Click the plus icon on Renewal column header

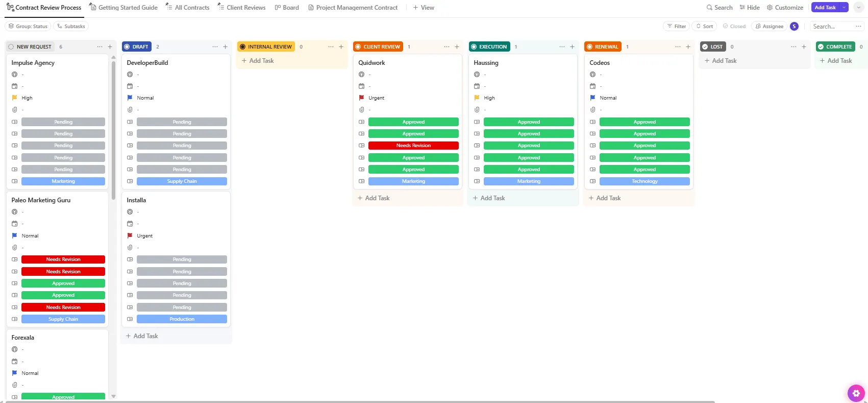tap(688, 46)
